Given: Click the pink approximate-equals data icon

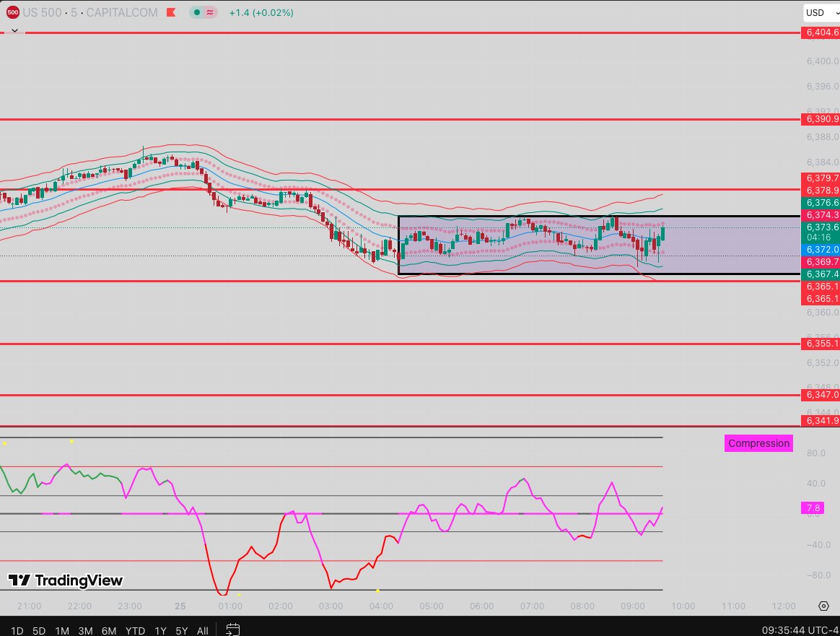Looking at the screenshot, I should 210,12.
